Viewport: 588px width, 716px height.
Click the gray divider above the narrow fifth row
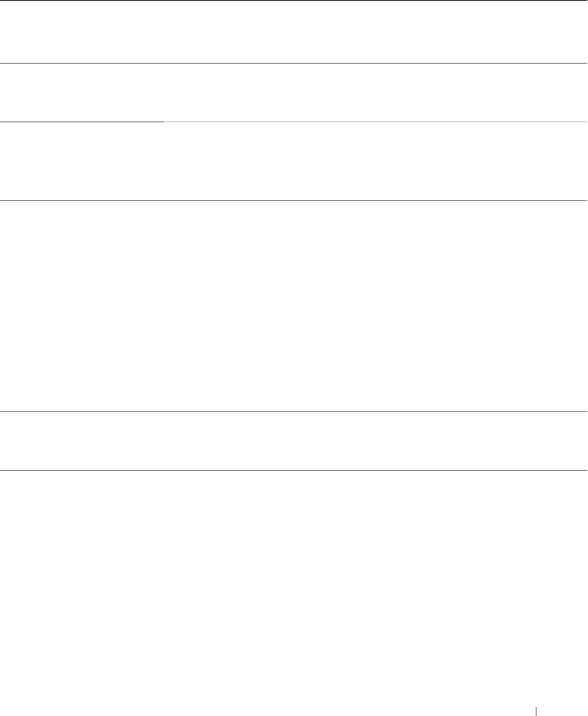294,411
